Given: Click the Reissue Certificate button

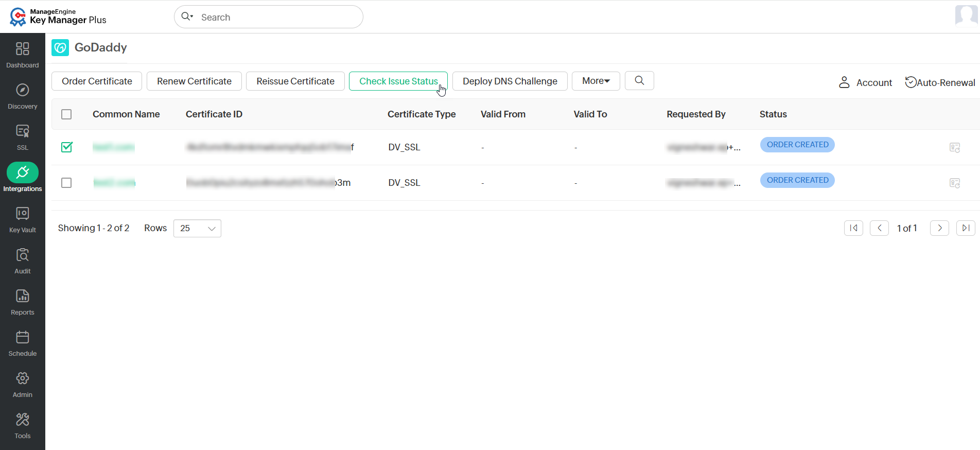Looking at the screenshot, I should [x=295, y=81].
